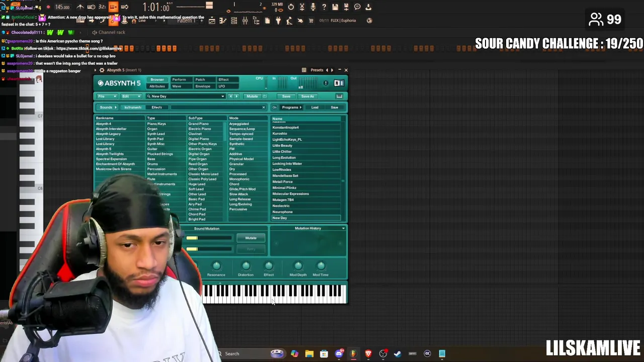This screenshot has width=644, height=362.
Task: Toggle the loop recording toolbar button
Action: coord(124,7)
